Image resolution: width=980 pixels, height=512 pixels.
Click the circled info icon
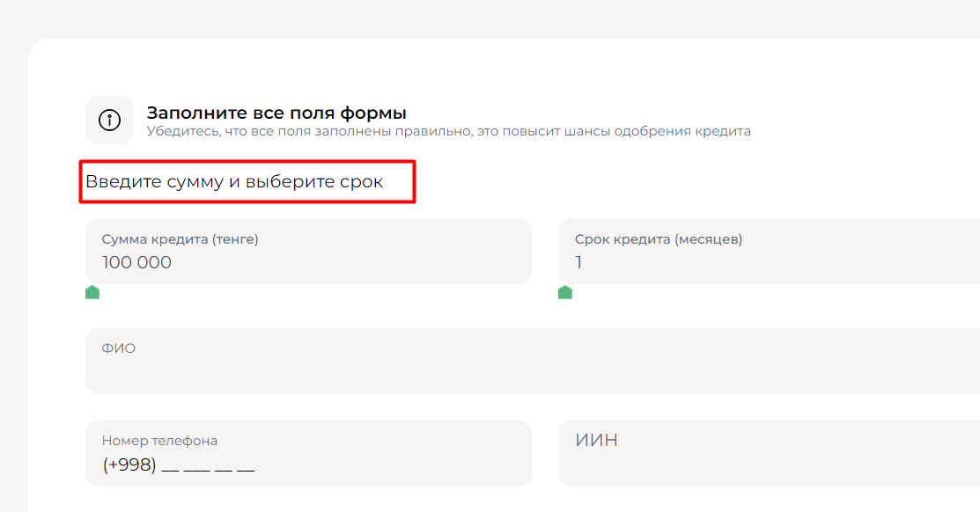(109, 120)
